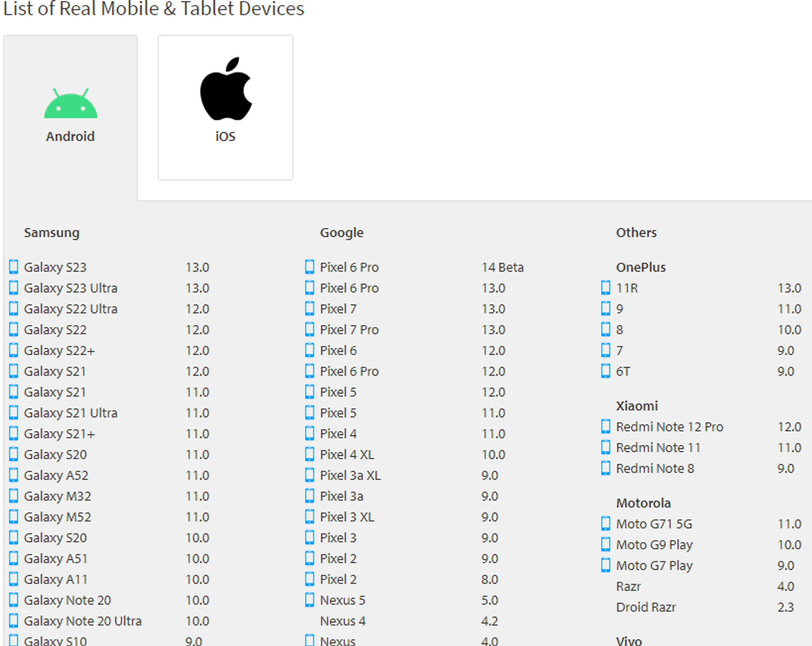This screenshot has height=646, width=812.
Task: Click the phone icon beside Pixel 3 XL
Action: pos(309,516)
